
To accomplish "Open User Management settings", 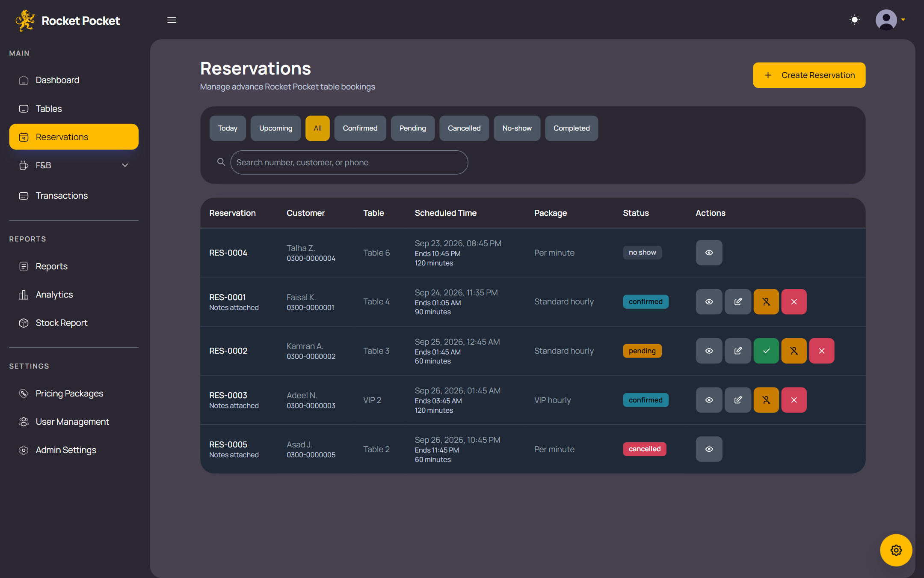I will (x=74, y=422).
